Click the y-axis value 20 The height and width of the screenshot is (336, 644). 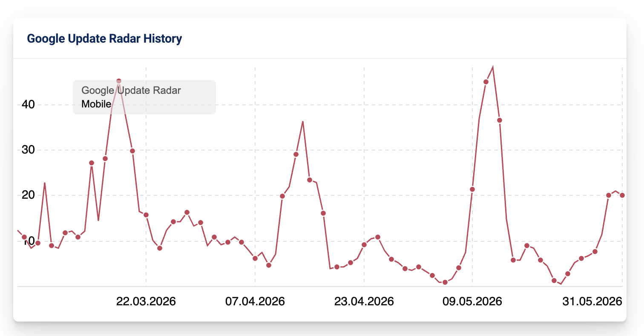28,195
